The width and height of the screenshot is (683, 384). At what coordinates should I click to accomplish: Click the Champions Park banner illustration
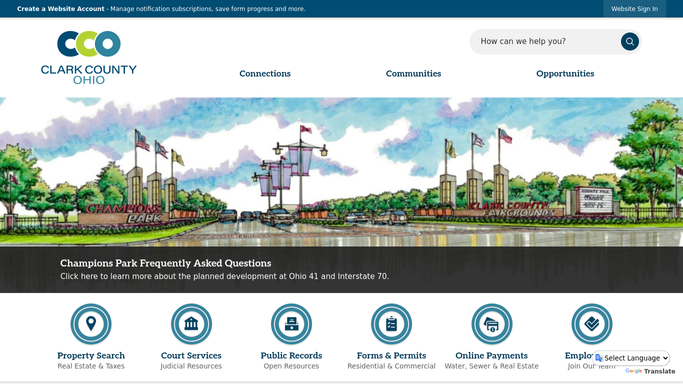coord(342,172)
